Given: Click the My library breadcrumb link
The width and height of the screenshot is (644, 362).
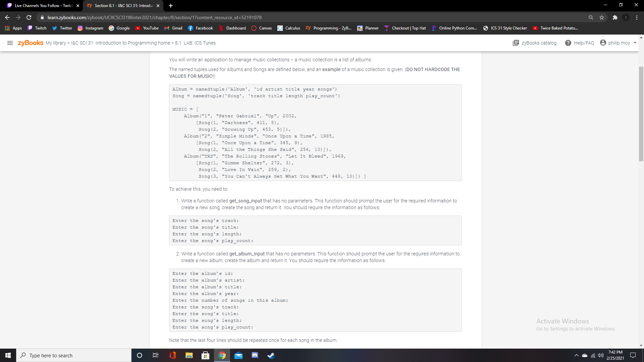Looking at the screenshot, I should tap(55, 43).
